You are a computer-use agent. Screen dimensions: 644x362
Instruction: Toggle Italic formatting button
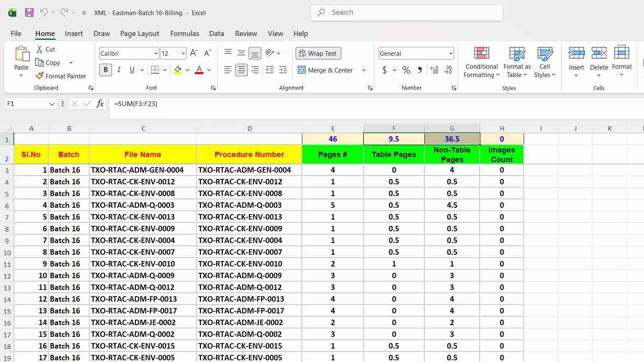[119, 70]
